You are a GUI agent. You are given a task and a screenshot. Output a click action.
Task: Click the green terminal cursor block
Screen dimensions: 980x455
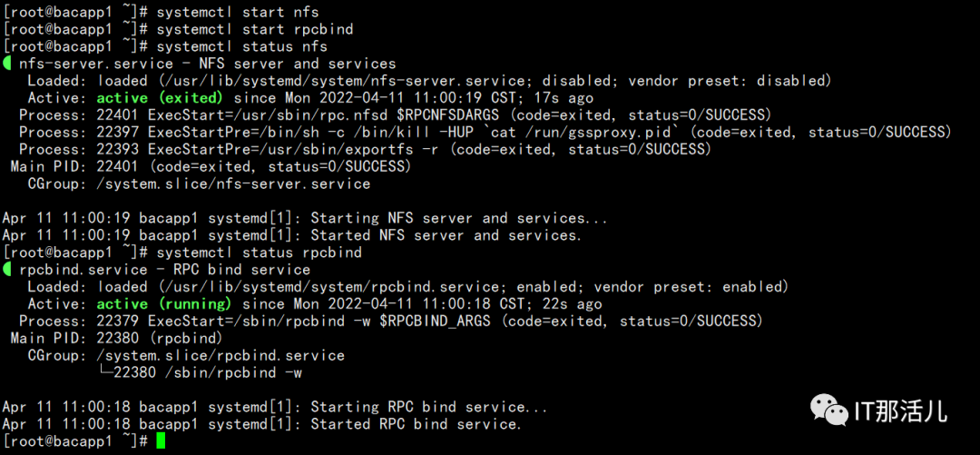[162, 441]
